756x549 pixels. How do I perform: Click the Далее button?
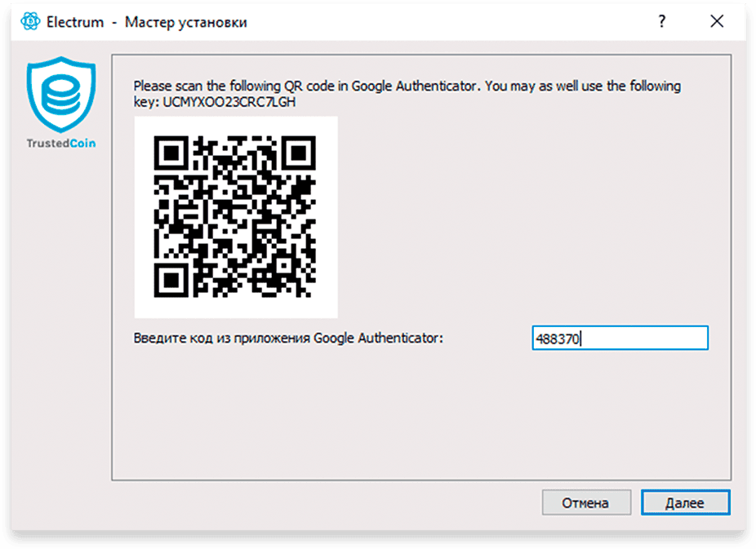pos(685,503)
